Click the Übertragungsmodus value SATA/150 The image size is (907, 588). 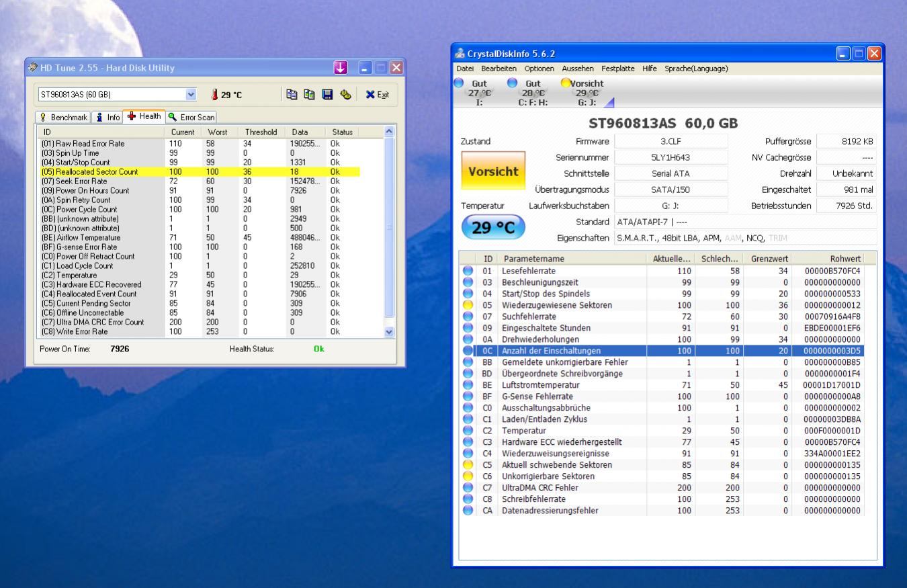pyautogui.click(x=671, y=190)
